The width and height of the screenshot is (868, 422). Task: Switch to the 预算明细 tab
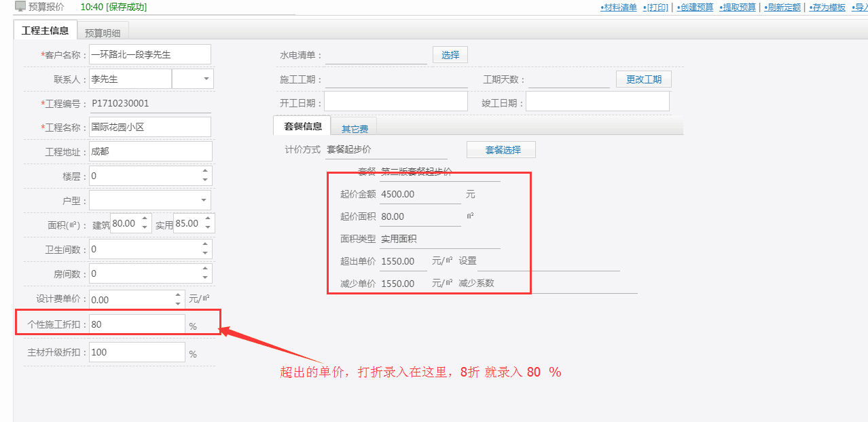click(102, 32)
